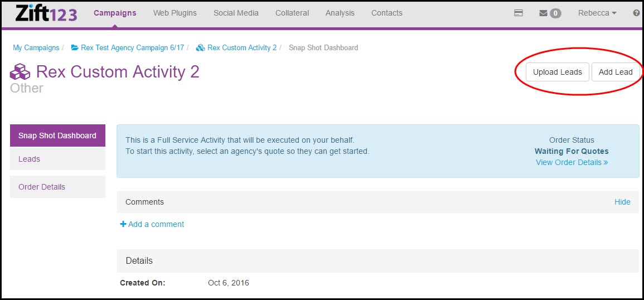Open the billing card icon

click(519, 13)
